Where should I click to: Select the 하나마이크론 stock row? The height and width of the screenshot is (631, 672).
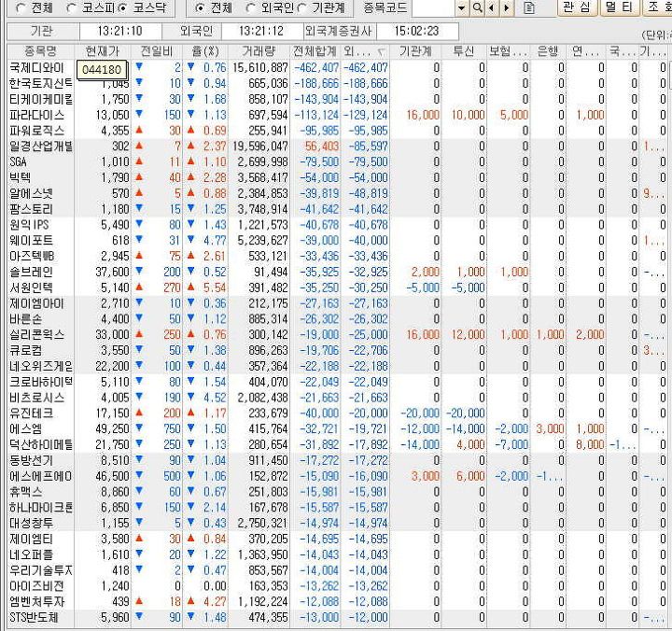tap(336, 508)
